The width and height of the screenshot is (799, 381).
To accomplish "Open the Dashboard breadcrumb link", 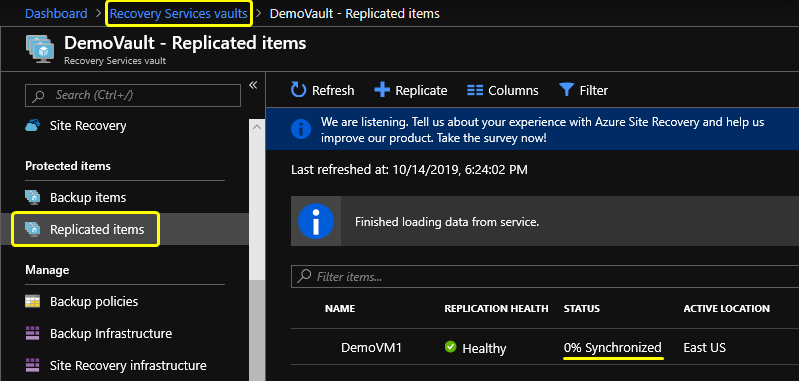I will point(56,14).
